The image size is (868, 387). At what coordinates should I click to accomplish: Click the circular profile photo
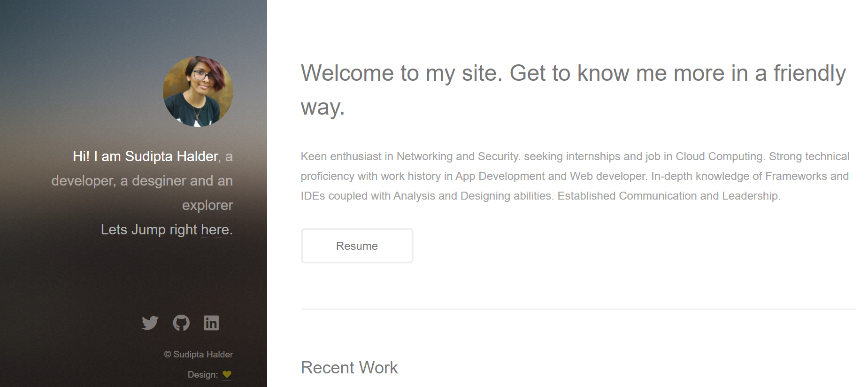point(198,92)
